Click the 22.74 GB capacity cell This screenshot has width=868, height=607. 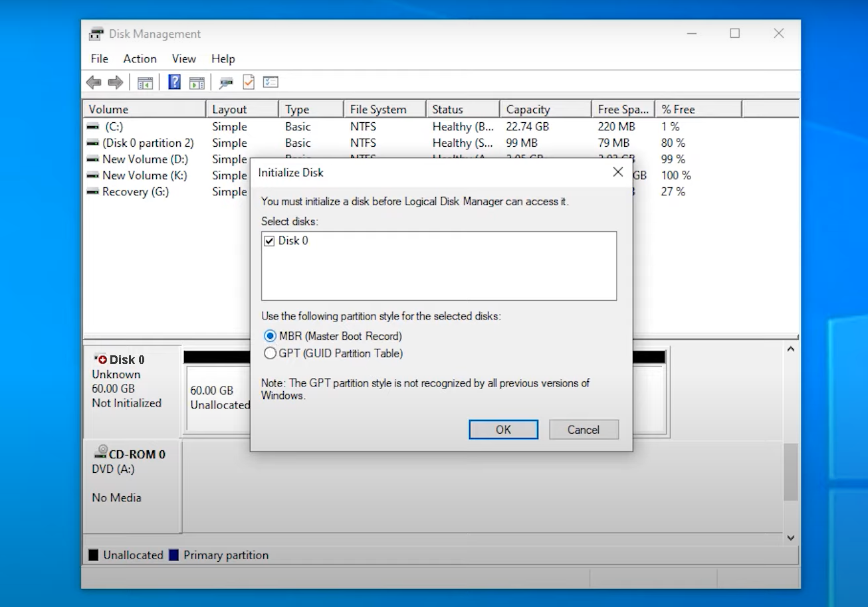click(x=528, y=126)
